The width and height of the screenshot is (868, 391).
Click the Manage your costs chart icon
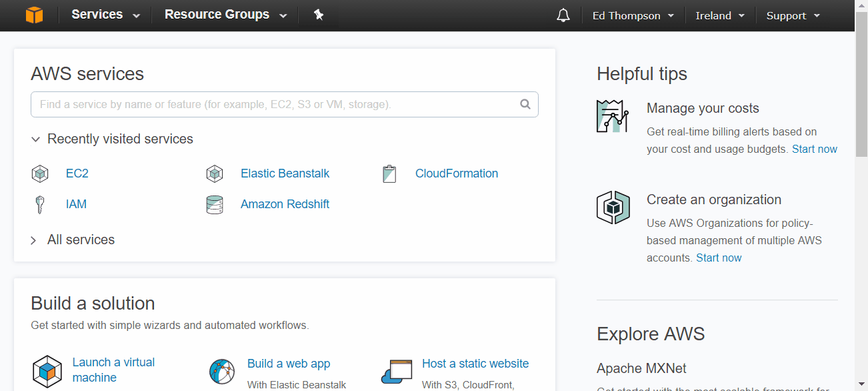tap(613, 116)
